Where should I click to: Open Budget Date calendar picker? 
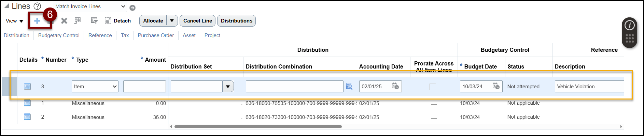(x=496, y=86)
